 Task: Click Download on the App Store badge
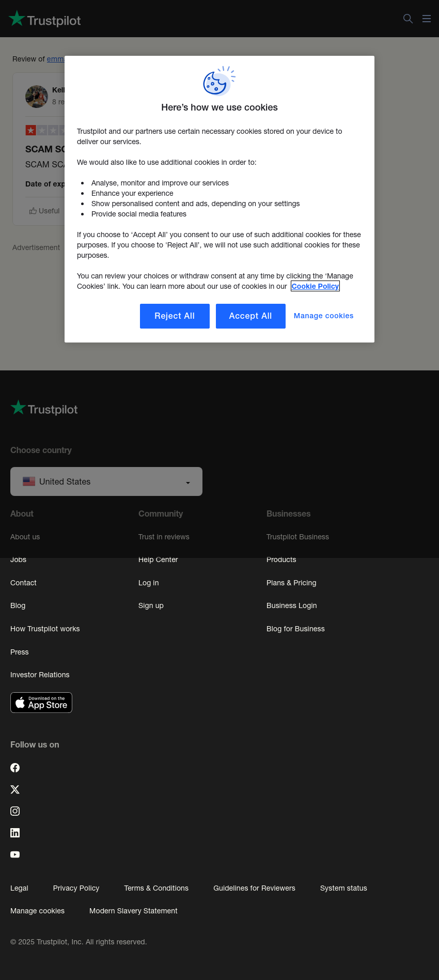tap(41, 703)
